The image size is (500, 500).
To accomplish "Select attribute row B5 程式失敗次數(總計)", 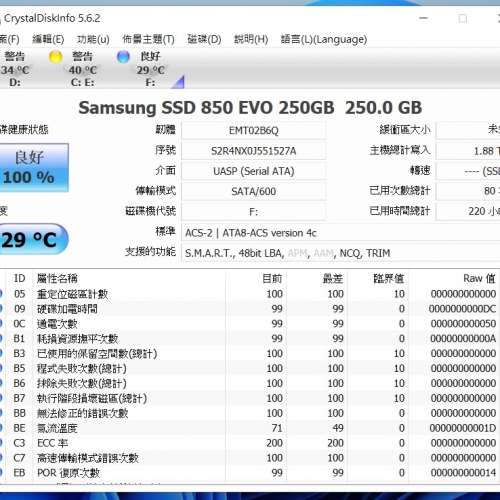I will (250, 368).
